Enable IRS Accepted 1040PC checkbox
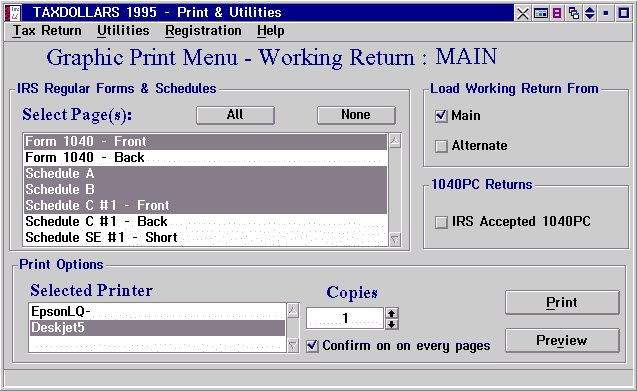This screenshot has height=391, width=637. [x=441, y=222]
